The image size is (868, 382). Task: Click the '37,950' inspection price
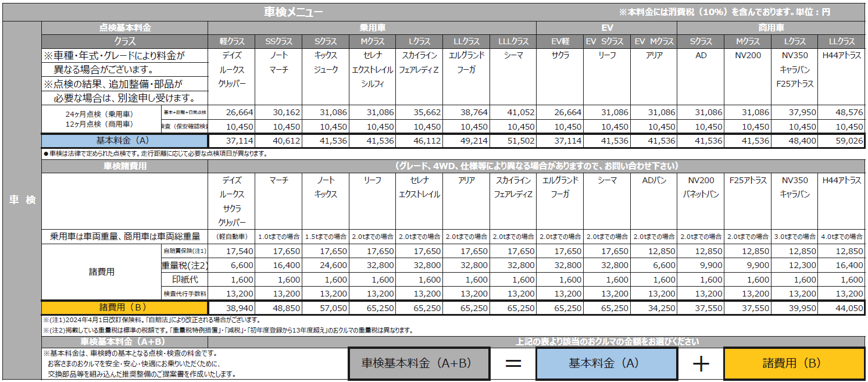(x=802, y=112)
